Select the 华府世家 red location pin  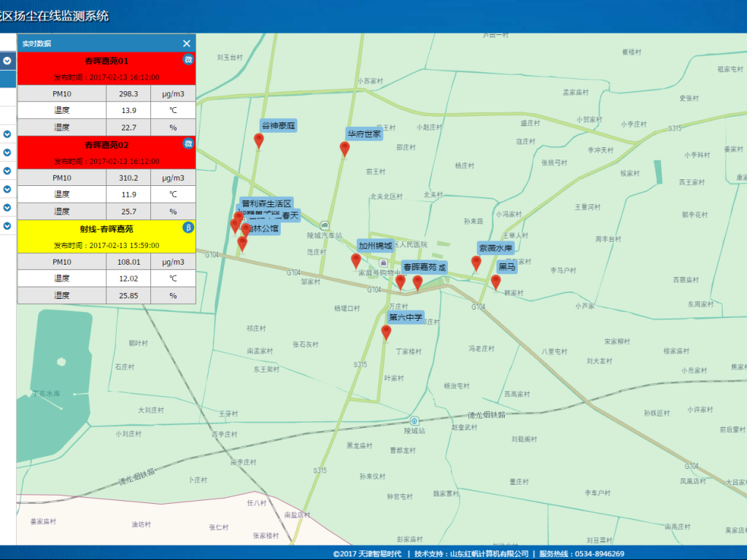(x=345, y=148)
